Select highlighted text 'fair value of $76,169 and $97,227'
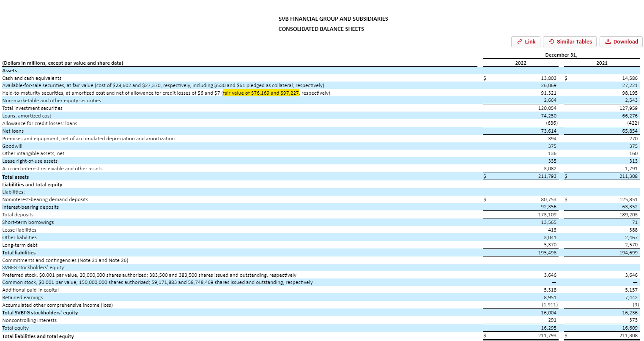This screenshot has height=341, width=644. (261, 93)
